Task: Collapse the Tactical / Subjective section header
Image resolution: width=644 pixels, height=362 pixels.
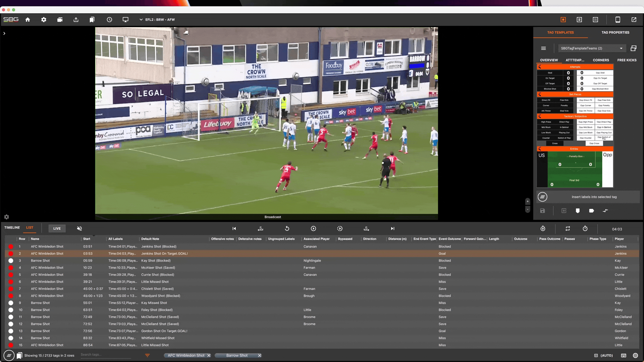Action: click(575, 116)
